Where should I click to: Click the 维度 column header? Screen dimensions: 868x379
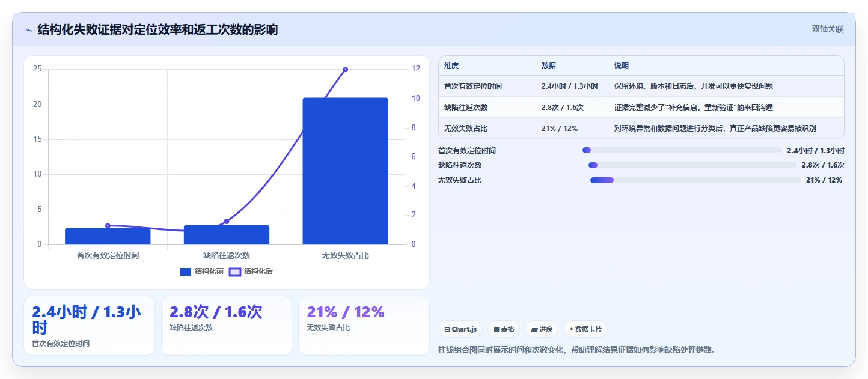(451, 66)
